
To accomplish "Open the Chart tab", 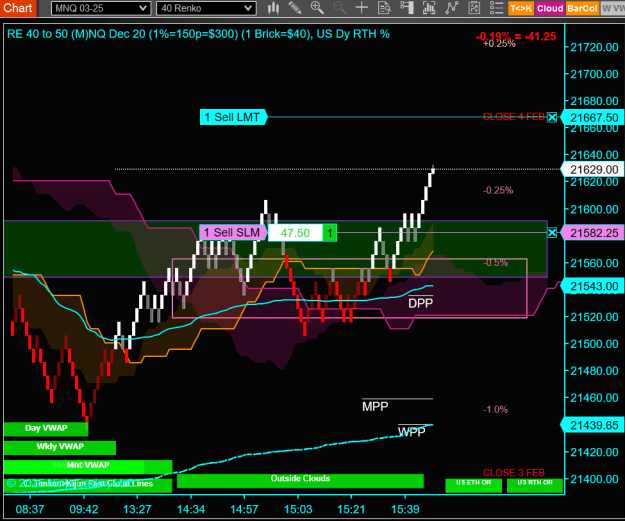I will point(18,8).
